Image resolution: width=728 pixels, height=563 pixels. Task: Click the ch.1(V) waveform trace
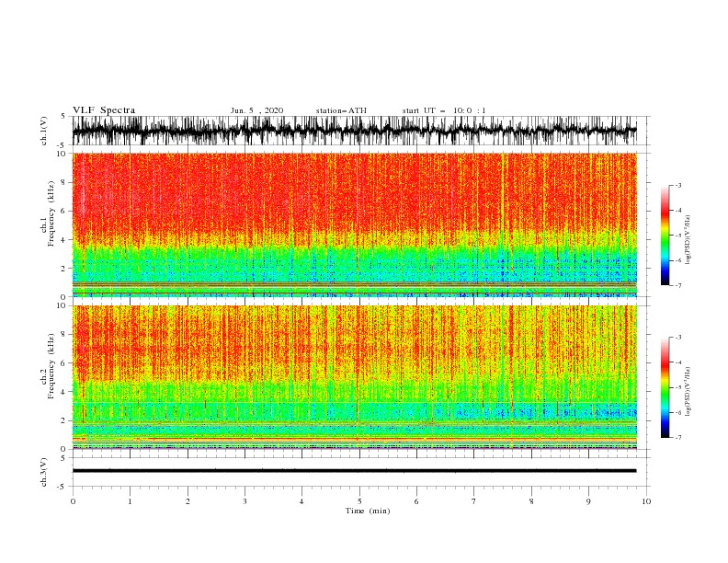[x=354, y=131]
